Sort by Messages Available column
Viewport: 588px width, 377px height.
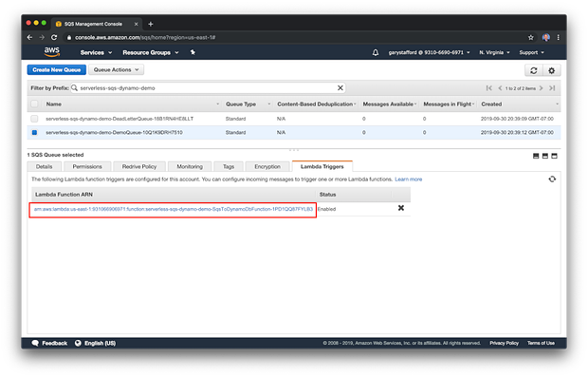(x=389, y=104)
